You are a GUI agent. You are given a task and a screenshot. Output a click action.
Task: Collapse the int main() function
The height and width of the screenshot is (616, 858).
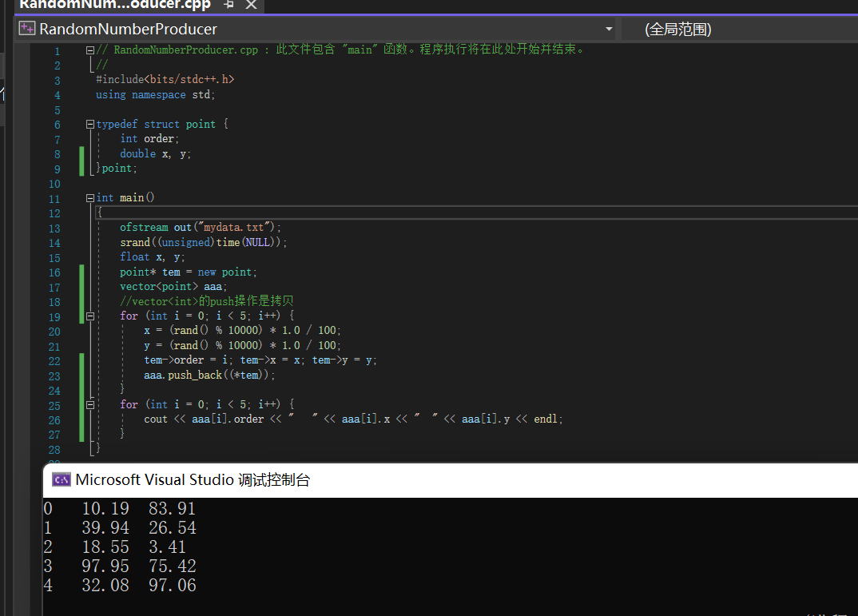click(x=90, y=198)
